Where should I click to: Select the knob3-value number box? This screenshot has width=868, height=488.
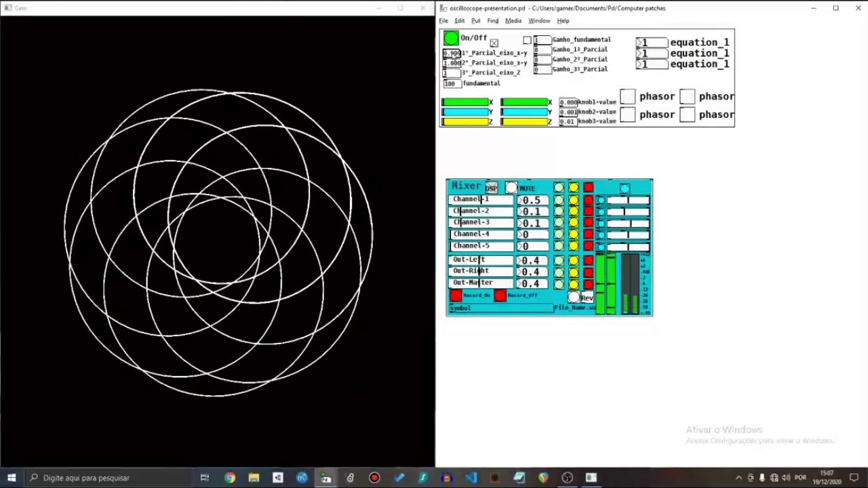pyautogui.click(x=568, y=121)
